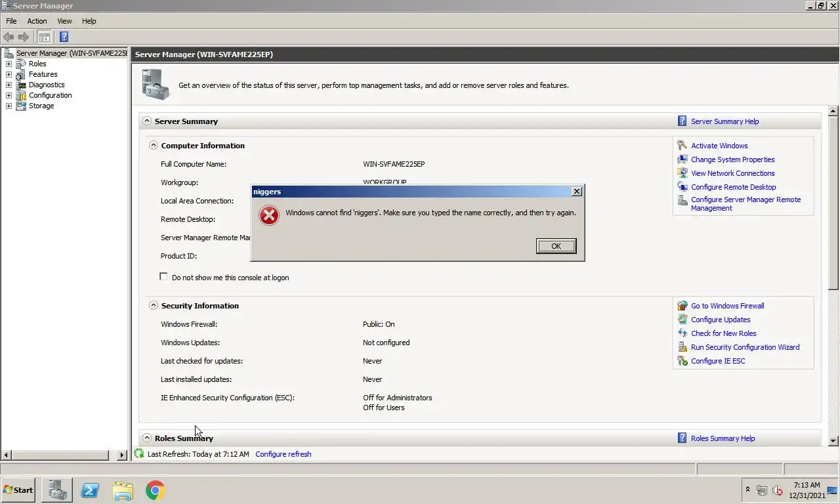Click the Configure refresh link
The image size is (840, 504).
coord(283,454)
